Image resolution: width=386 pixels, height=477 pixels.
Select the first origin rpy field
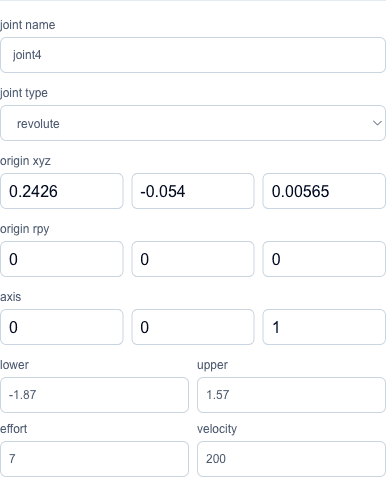(62, 259)
